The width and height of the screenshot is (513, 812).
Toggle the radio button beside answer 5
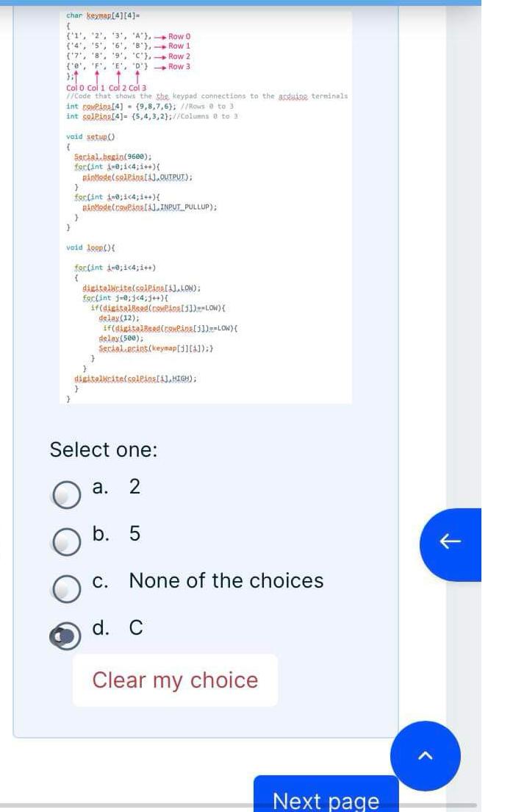[66, 543]
